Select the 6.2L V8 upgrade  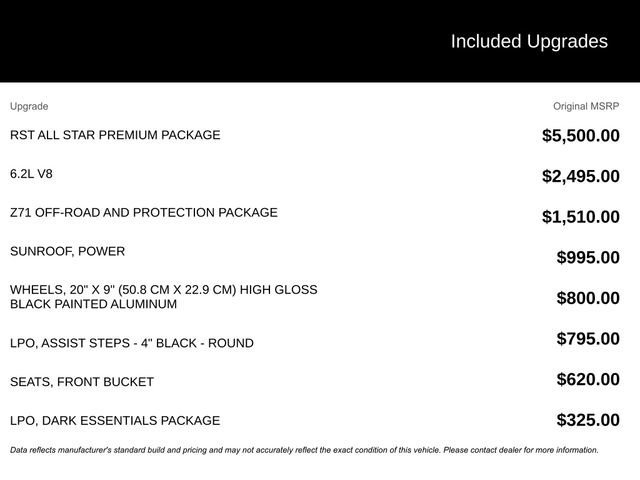coord(31,174)
